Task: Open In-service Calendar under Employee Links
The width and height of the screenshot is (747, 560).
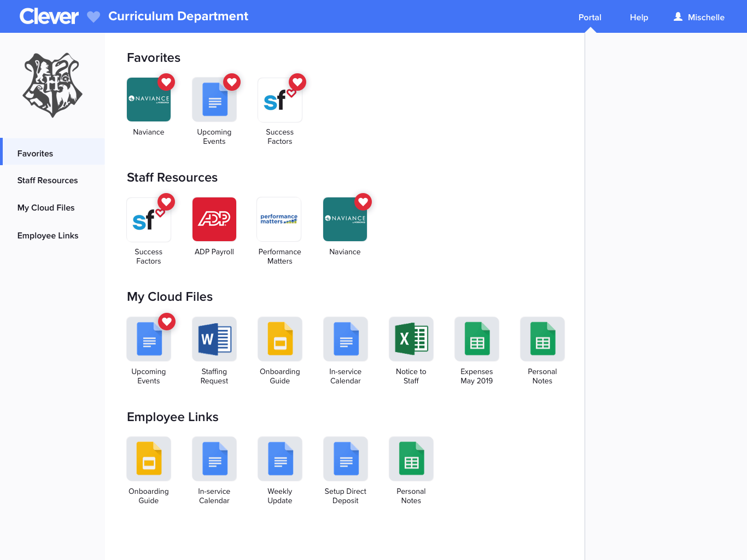Action: [214, 459]
